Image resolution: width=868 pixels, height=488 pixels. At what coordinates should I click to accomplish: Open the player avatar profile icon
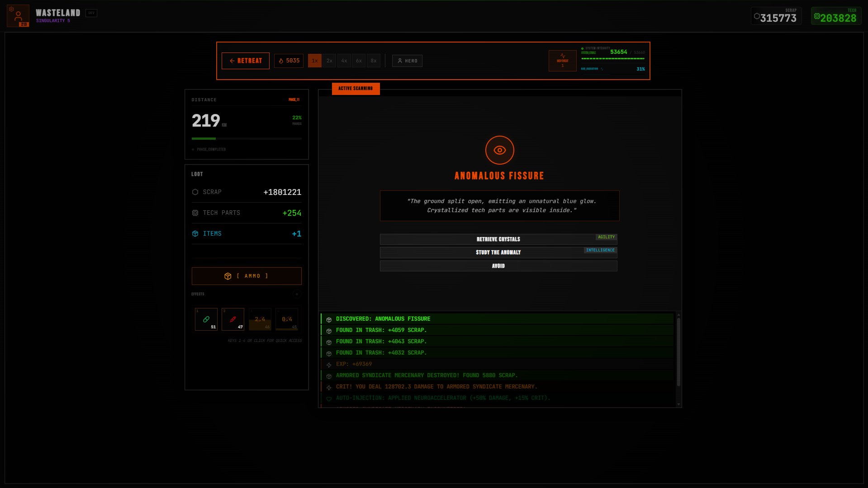click(18, 16)
